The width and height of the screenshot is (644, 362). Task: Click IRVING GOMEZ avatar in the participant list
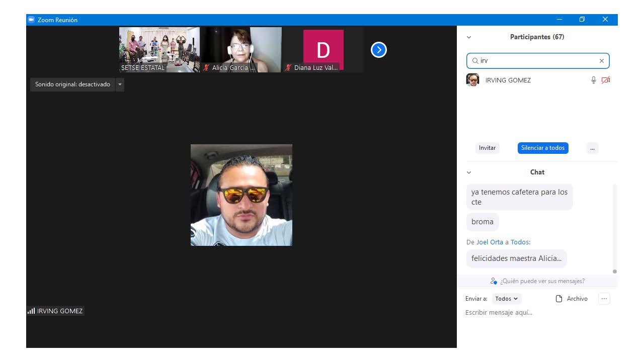(472, 80)
